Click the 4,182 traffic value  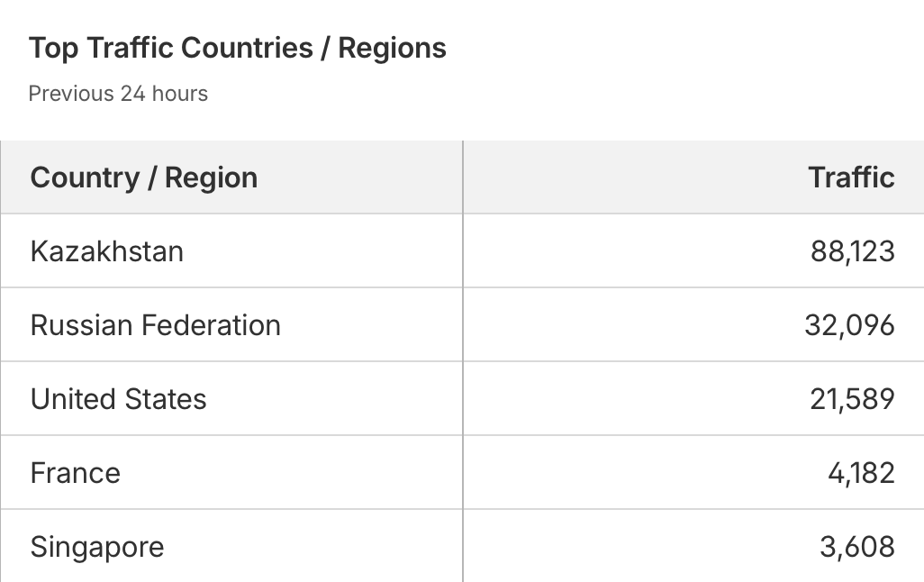pos(861,473)
